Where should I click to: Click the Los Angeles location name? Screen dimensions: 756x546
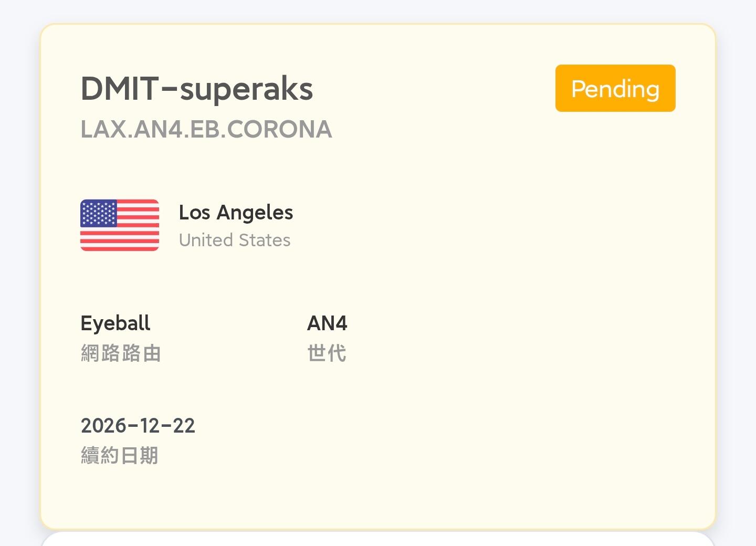tap(236, 213)
